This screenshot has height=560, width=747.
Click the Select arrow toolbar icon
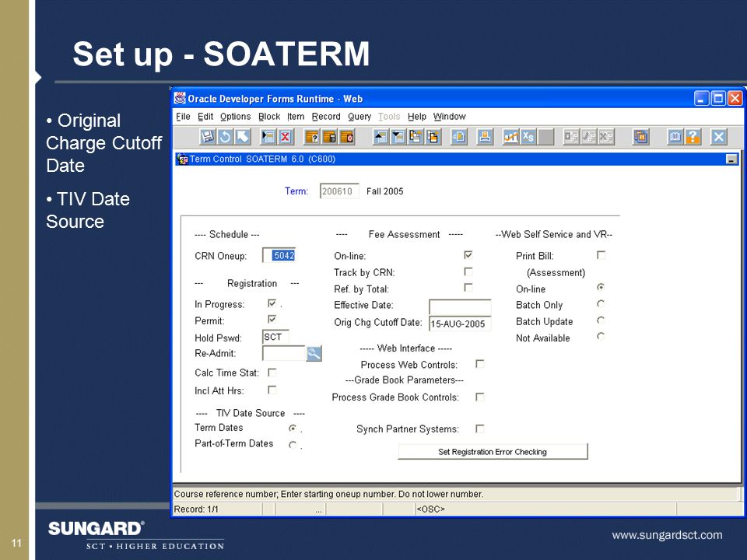coord(243,137)
